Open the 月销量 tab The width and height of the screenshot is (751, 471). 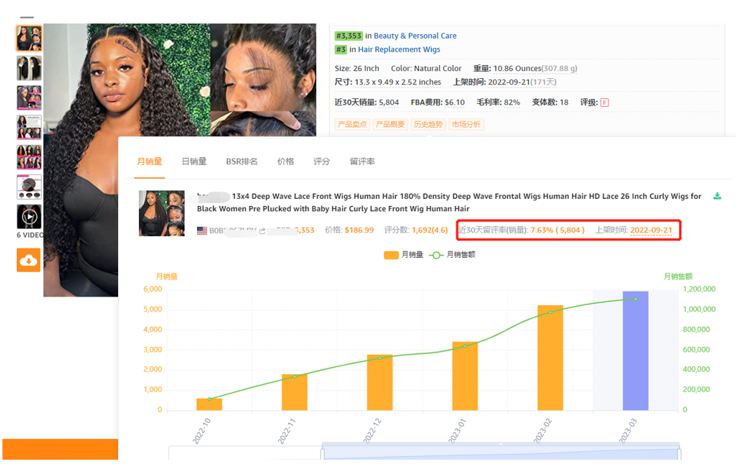[x=149, y=161]
